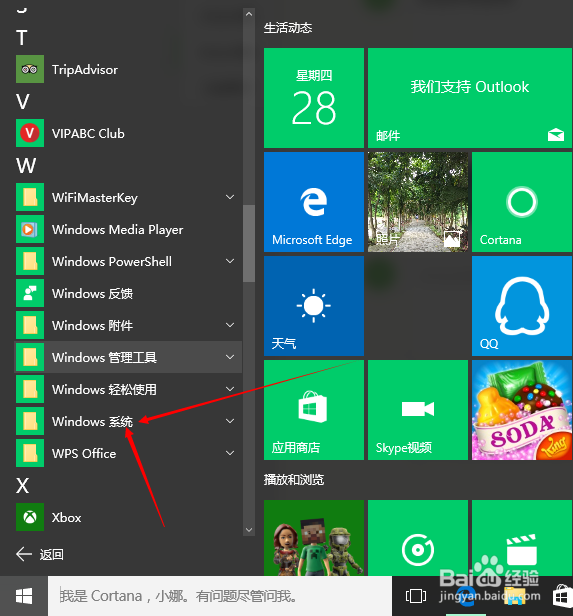Click the red VIPABC Club icon
The width and height of the screenshot is (573, 616).
click(x=30, y=133)
